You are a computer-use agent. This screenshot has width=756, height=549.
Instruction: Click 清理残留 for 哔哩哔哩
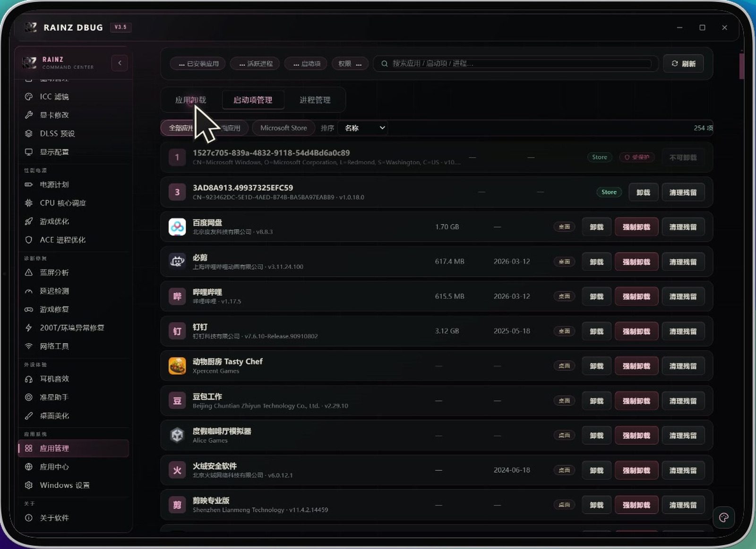point(683,296)
